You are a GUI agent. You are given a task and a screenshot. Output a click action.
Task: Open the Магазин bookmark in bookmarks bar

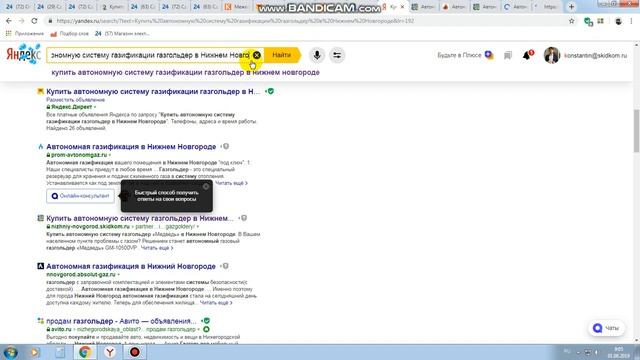click(x=122, y=34)
